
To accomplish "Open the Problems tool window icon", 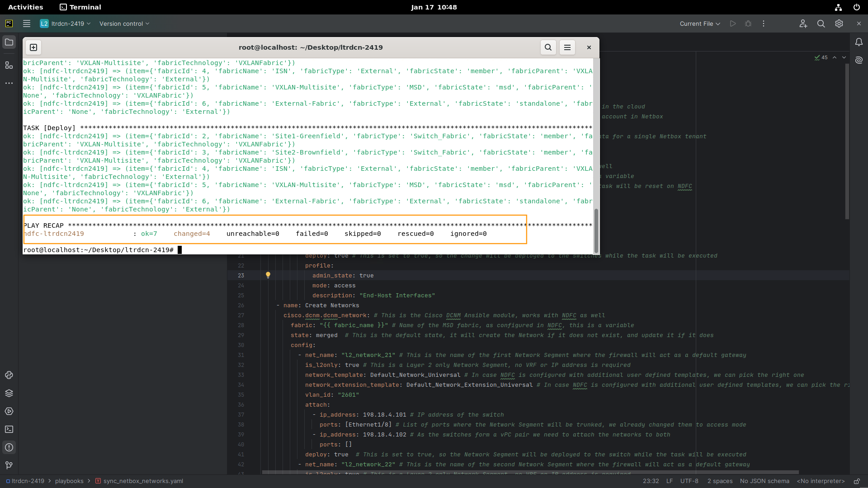I will coord(9,447).
